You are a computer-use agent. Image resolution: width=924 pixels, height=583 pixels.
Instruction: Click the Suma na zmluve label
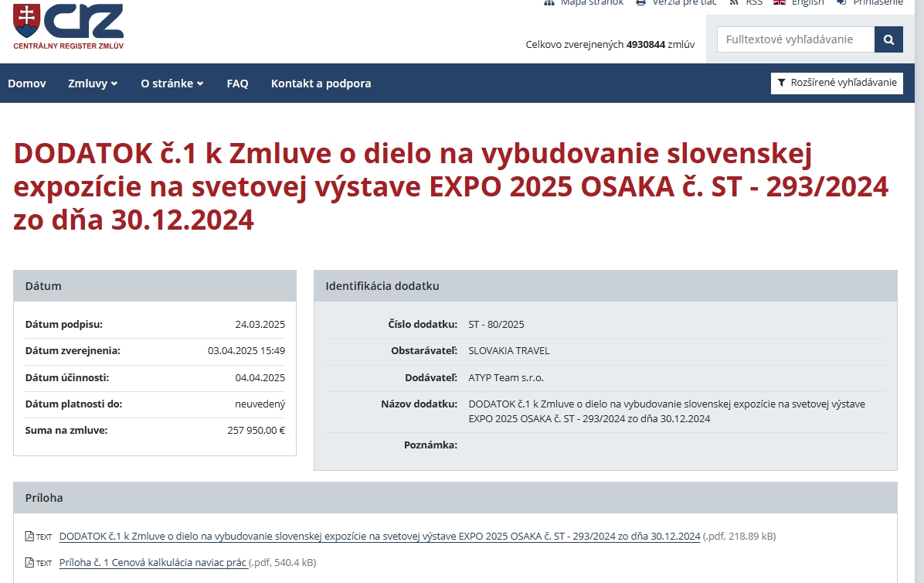point(66,431)
